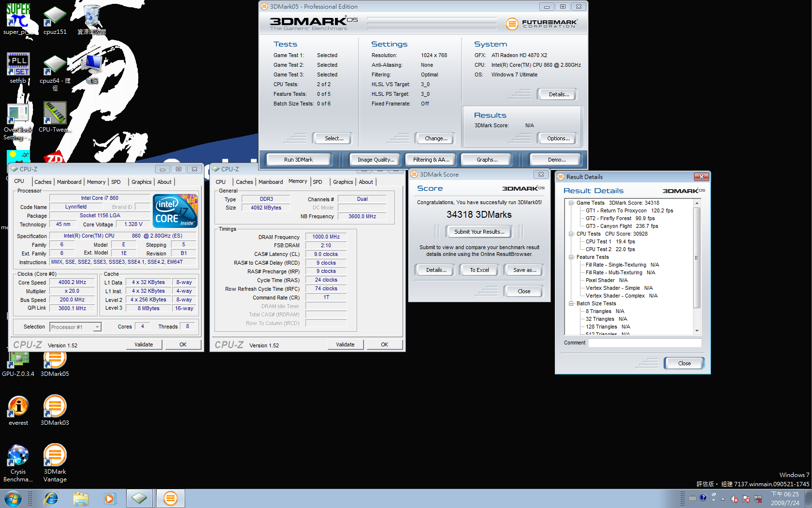Screen dimensions: 812x508
Task: Click the Comment input field
Action: 644,343
